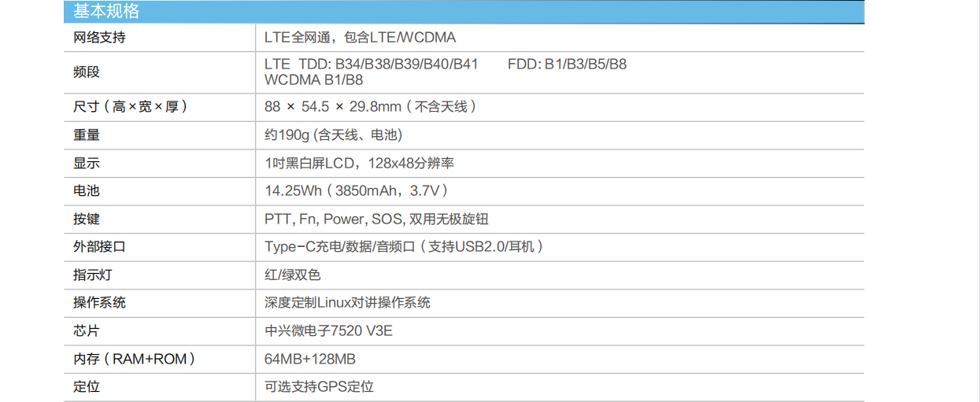Select the 深度定制Linux对讲操作系统 text
980x402 pixels.
point(347,303)
